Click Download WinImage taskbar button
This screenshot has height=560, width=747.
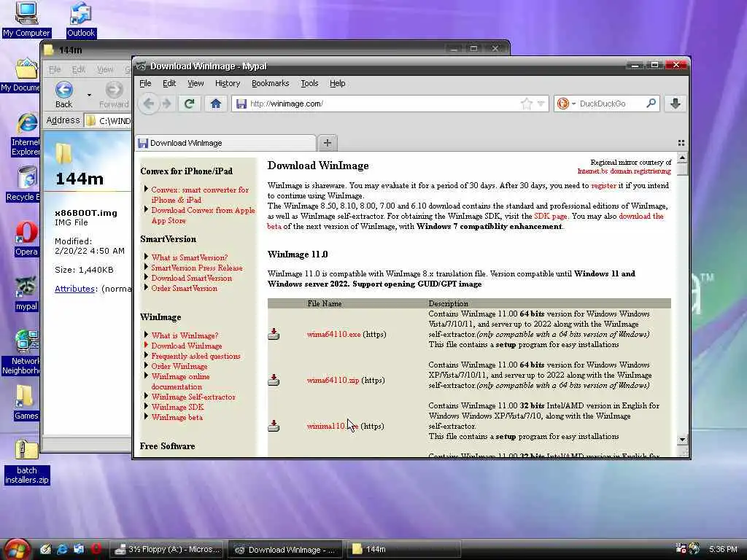285,549
